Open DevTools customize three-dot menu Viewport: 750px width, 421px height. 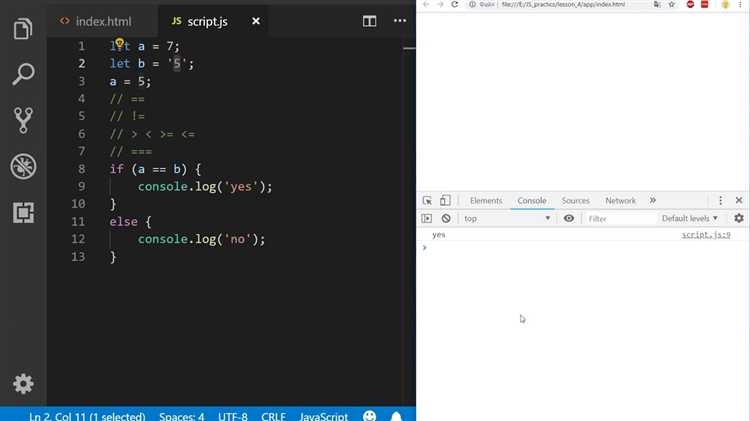(720, 200)
